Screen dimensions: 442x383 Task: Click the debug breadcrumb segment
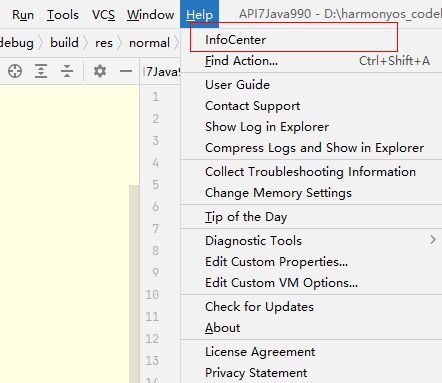(x=17, y=43)
